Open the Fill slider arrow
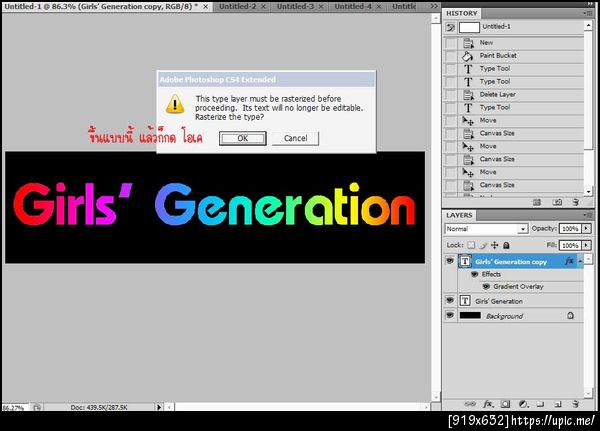Image resolution: width=600 pixels, height=431 pixels. (x=586, y=245)
